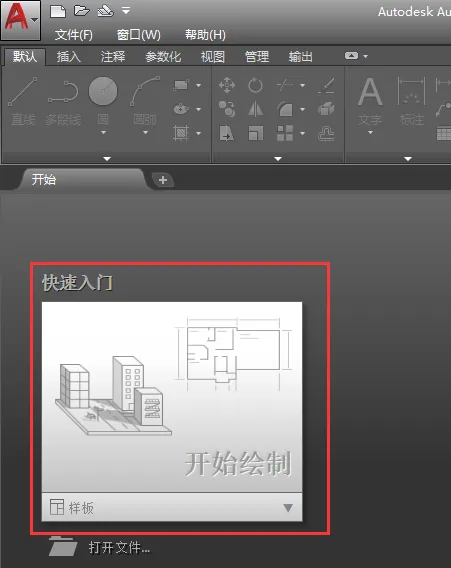Select the Erase tool
Image resolution: width=451 pixels, height=568 pixels.
click(x=326, y=85)
